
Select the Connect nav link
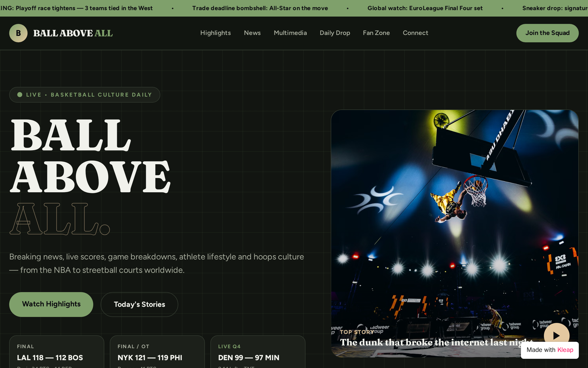415,33
